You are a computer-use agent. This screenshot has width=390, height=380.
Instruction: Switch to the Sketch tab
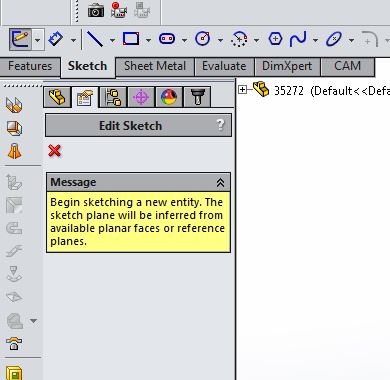click(x=87, y=66)
